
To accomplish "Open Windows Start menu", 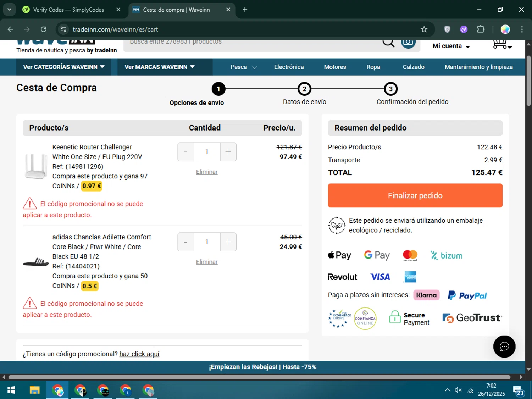I will pos(11,390).
